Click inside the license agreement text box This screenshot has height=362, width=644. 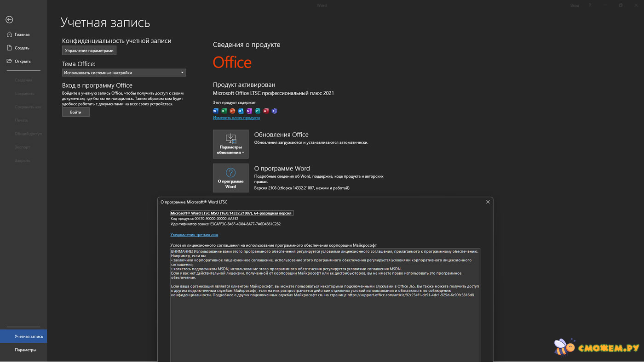click(325, 305)
